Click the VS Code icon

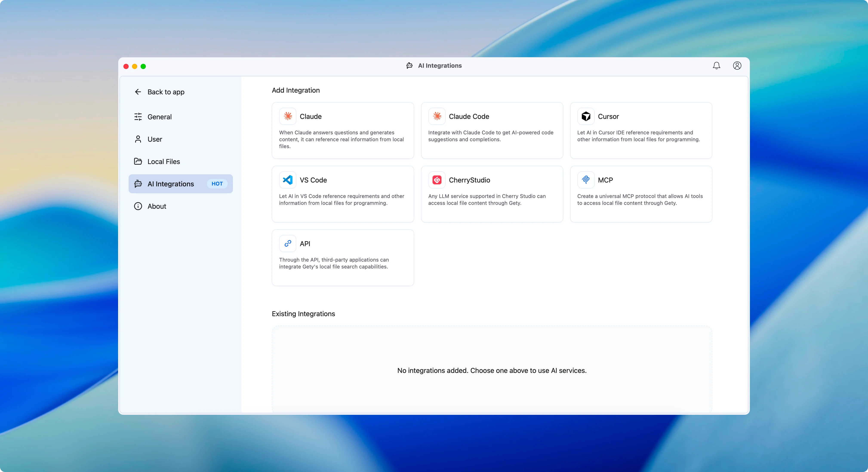coord(287,180)
